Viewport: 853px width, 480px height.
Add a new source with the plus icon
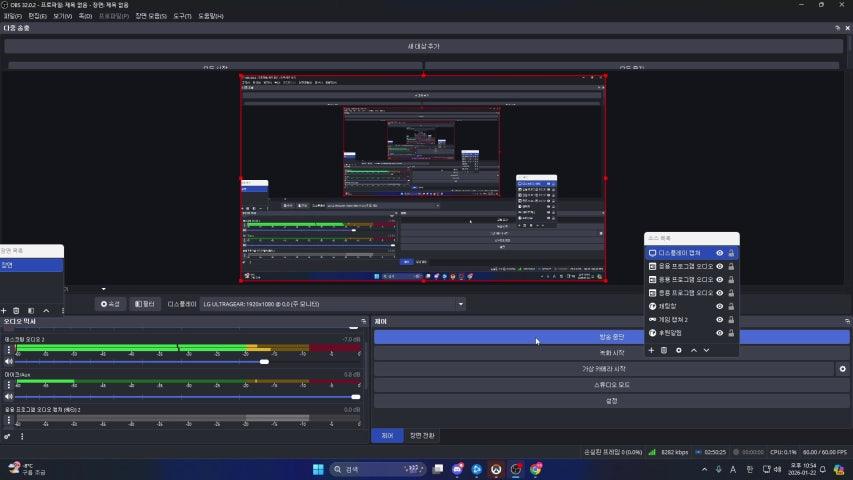pyautogui.click(x=651, y=350)
